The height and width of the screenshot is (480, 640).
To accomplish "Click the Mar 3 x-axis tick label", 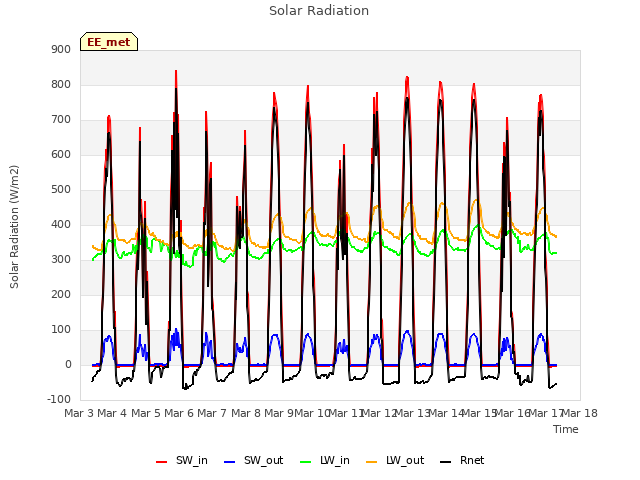I will coord(79,413).
